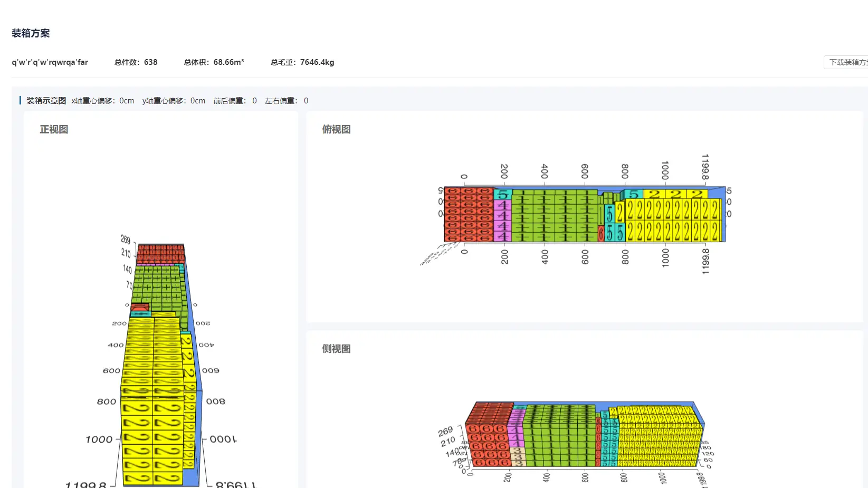Click the 总体积 68.66m³ volume text
The height and width of the screenshot is (488, 868).
pyautogui.click(x=214, y=62)
